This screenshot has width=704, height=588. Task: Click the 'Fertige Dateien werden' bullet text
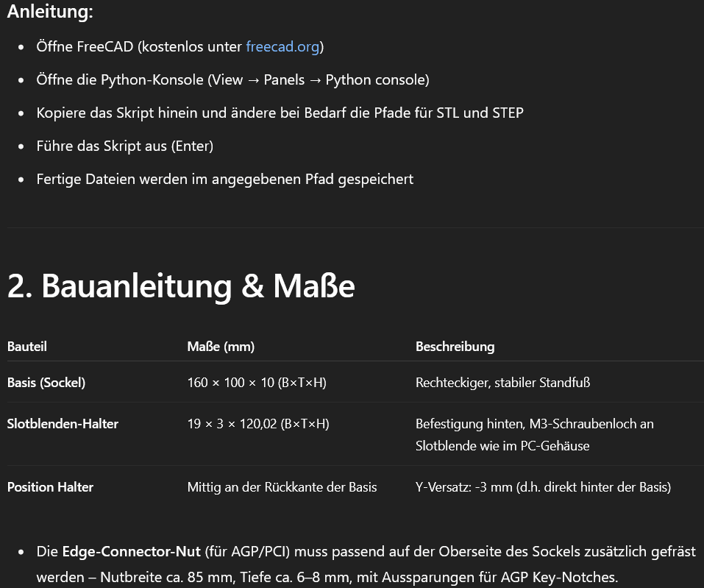coord(224,180)
